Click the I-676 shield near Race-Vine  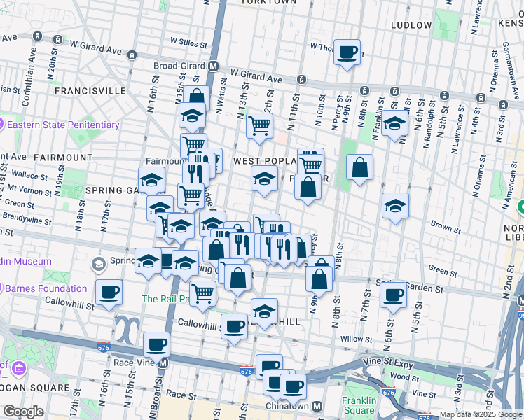103,347
